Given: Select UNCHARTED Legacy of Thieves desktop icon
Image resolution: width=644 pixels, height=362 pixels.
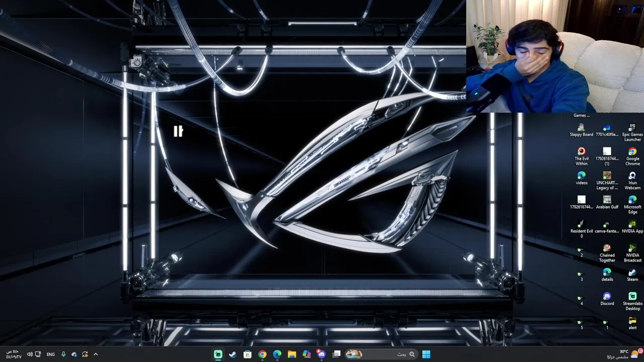Looking at the screenshot, I should 607,181.
